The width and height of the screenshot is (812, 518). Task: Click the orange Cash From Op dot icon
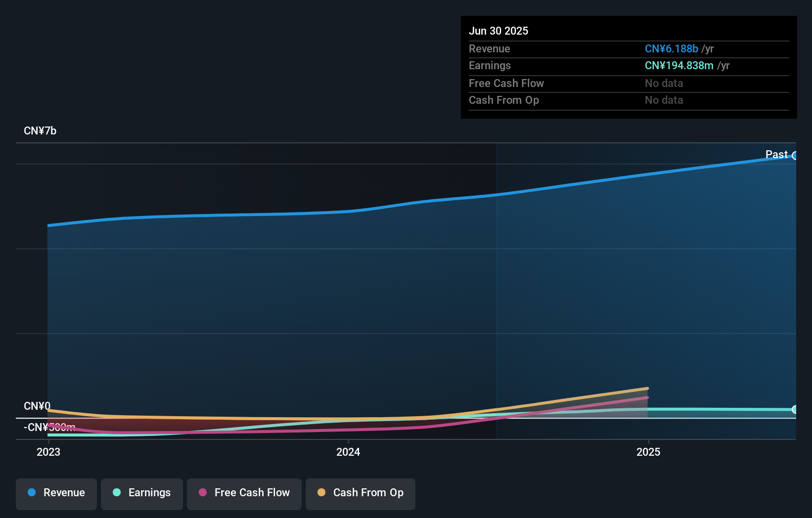[x=321, y=493]
